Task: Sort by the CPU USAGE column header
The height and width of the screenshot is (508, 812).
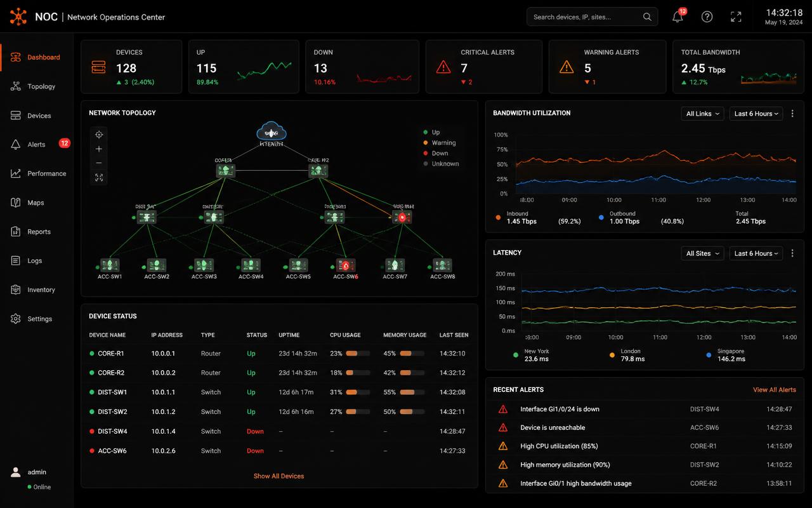Action: [345, 335]
